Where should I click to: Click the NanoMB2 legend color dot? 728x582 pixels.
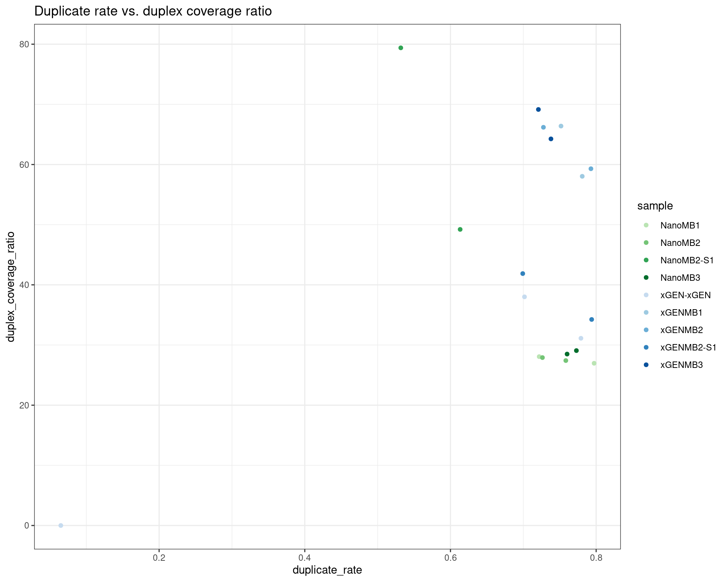[646, 243]
